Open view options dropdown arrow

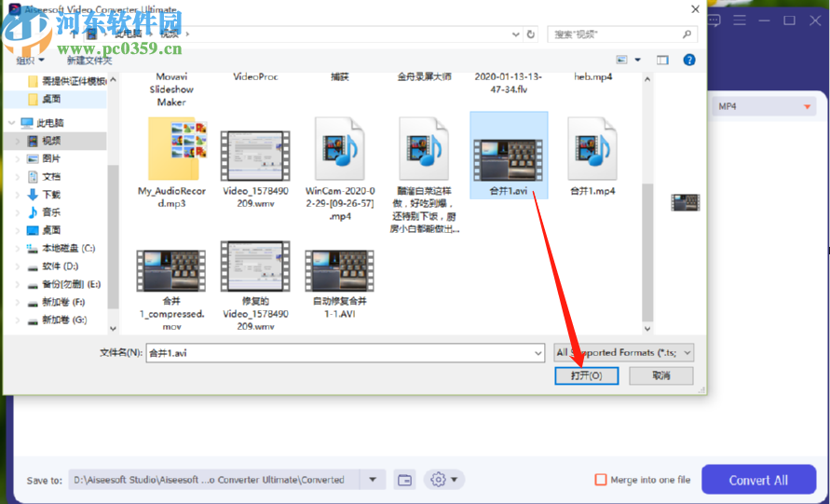point(638,60)
